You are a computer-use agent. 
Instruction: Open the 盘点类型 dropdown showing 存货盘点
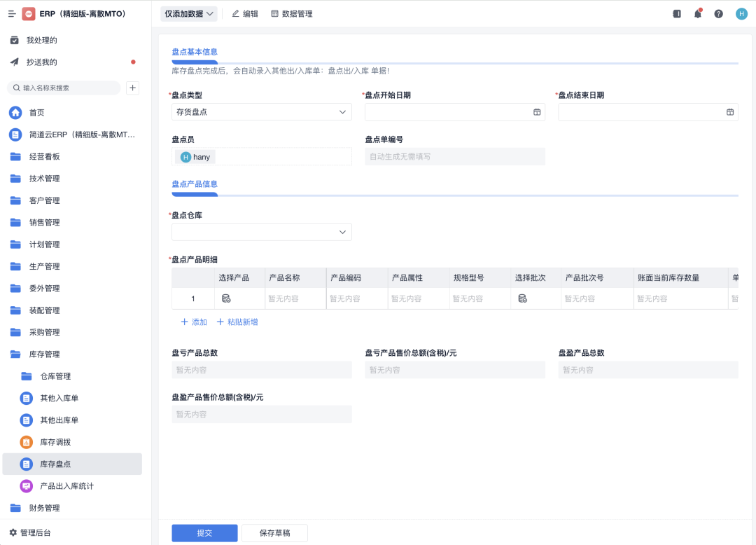click(262, 112)
